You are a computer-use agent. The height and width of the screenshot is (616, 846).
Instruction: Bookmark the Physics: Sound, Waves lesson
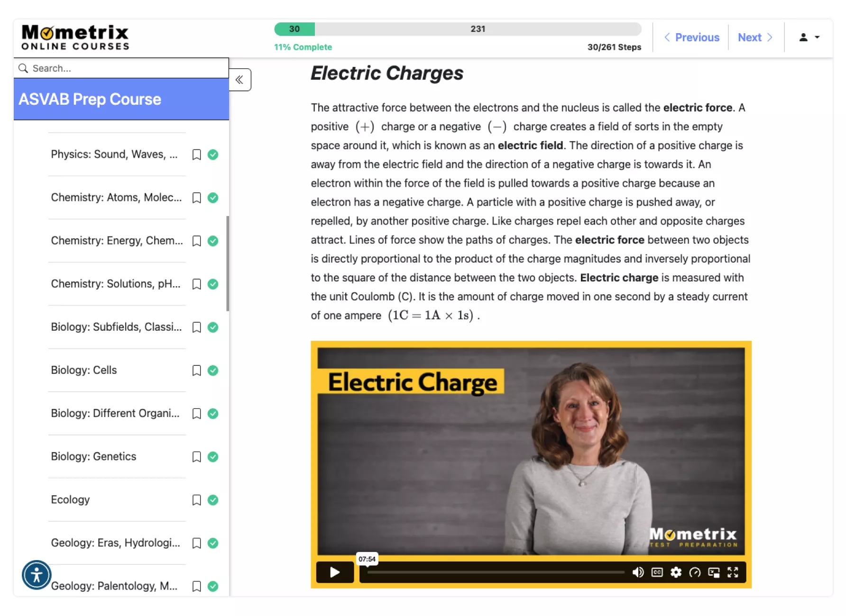point(196,154)
